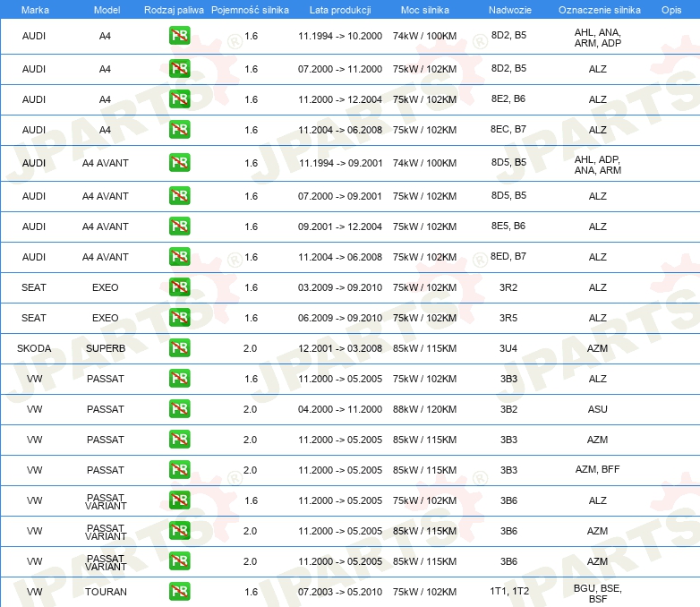Click fuel icon in A4 AVANT 8E5, B6 row
The height and width of the screenshot is (607, 700).
(x=179, y=226)
